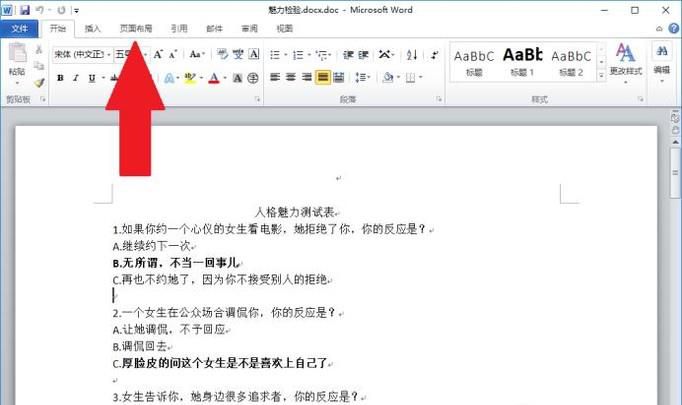Click the Undo icon in quick access toolbar
Image resolution: width=682 pixels, height=405 pixels.
(x=40, y=10)
